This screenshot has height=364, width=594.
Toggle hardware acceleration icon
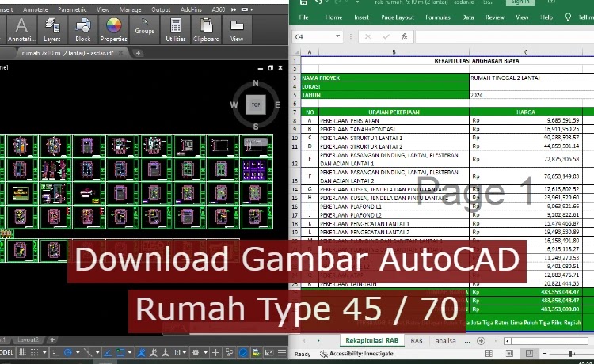pos(256,353)
